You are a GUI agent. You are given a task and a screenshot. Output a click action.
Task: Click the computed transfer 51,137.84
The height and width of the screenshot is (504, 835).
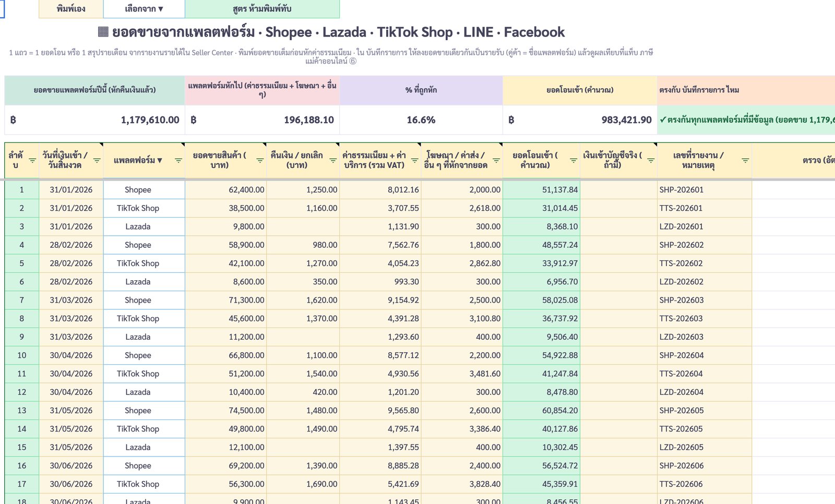point(541,190)
